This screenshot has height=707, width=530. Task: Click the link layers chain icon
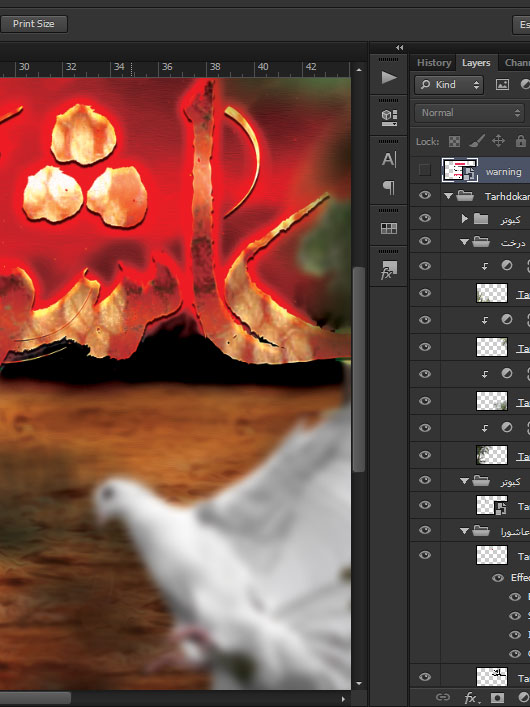(443, 698)
